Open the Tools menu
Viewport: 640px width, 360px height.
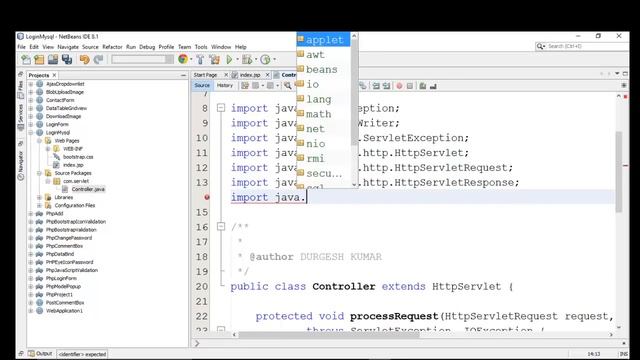click(x=201, y=47)
